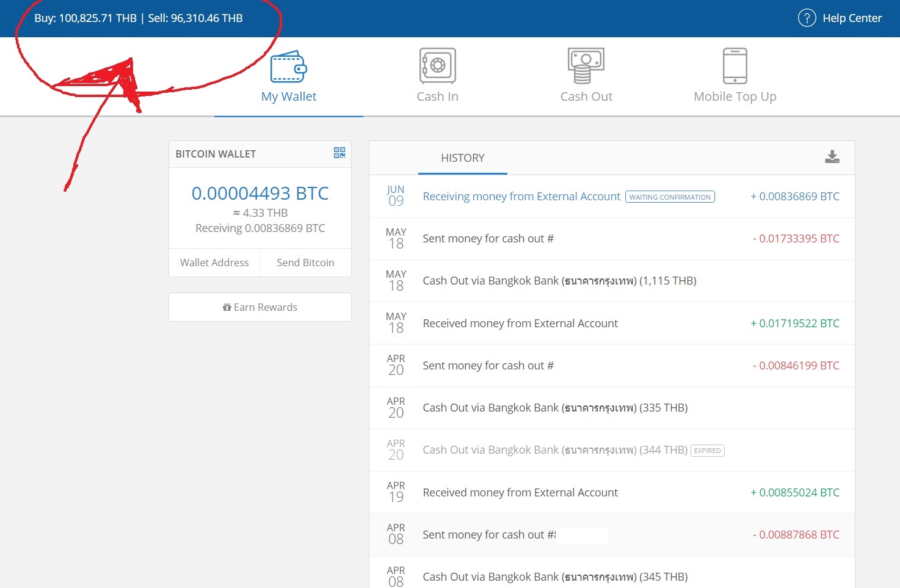Click the WAITING CONFIRMATION status badge
The height and width of the screenshot is (588, 900).
670,197
